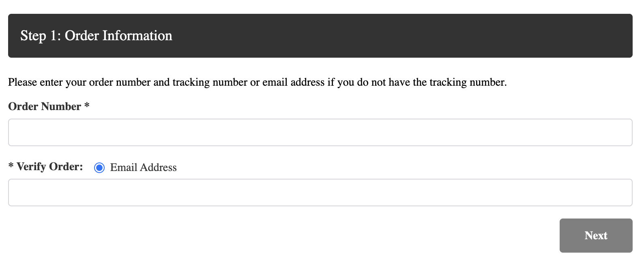Click the "Email Address" radio label text

pyautogui.click(x=143, y=167)
